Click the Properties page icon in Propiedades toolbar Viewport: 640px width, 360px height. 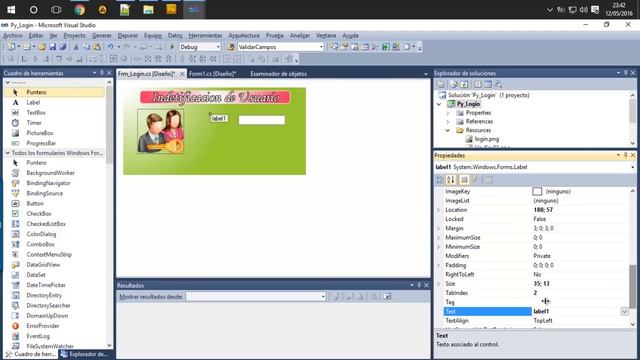(x=464, y=180)
